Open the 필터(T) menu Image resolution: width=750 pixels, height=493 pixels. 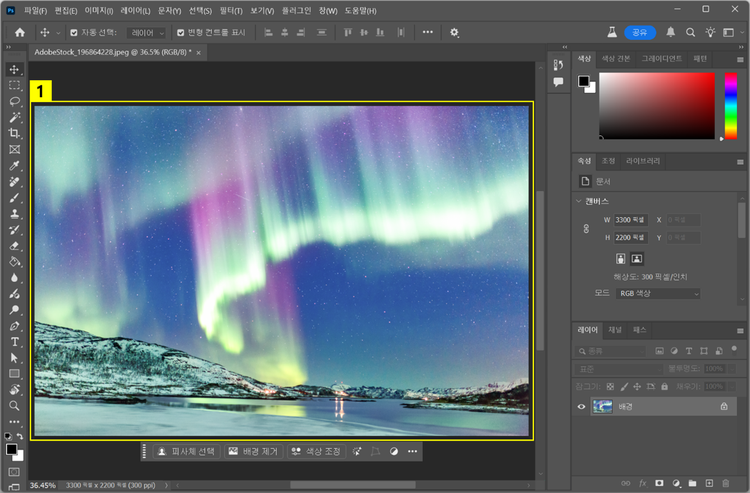pos(230,10)
